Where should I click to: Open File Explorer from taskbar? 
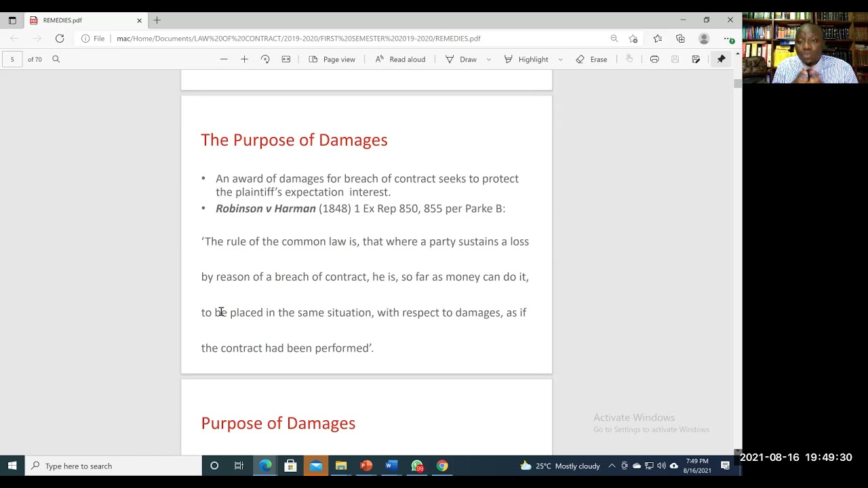[341, 466]
